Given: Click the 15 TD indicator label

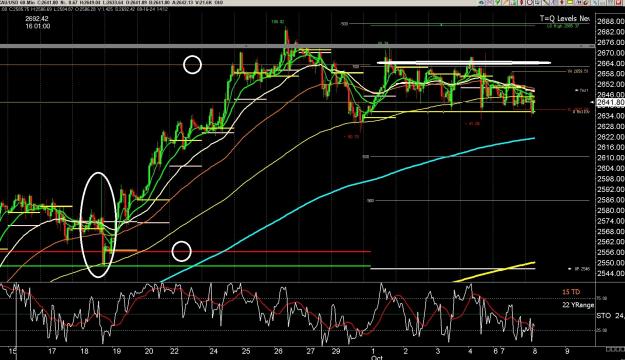Looking at the screenshot, I should [x=571, y=292].
